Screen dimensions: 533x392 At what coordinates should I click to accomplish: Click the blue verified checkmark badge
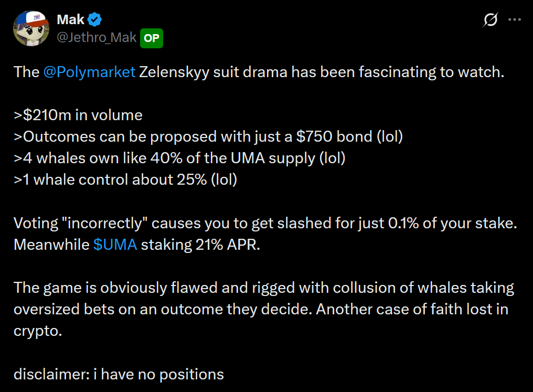(x=95, y=20)
